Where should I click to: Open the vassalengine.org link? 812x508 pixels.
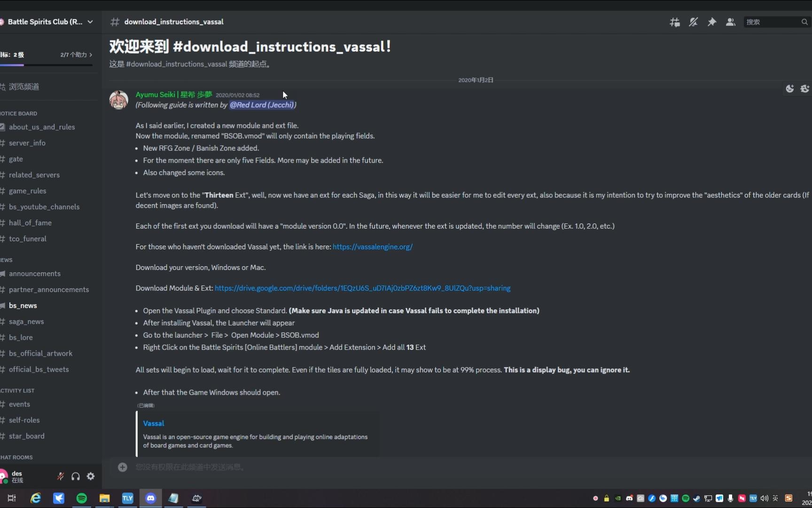coord(373,247)
